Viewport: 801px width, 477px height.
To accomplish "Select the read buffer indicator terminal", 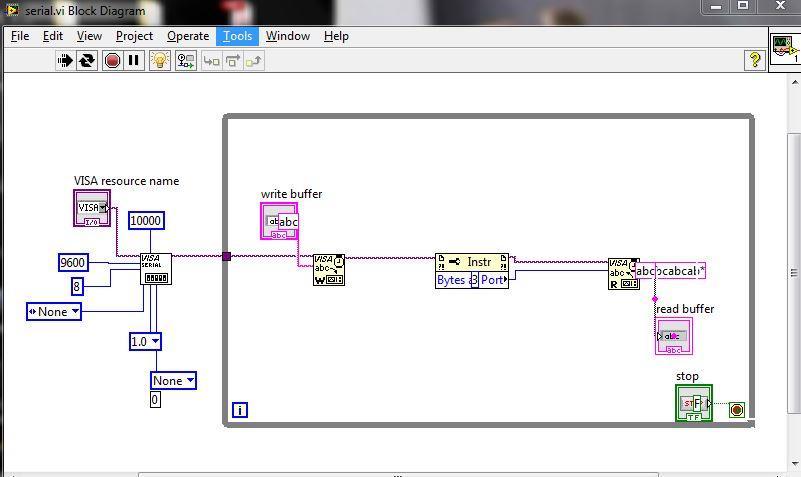I will click(674, 336).
